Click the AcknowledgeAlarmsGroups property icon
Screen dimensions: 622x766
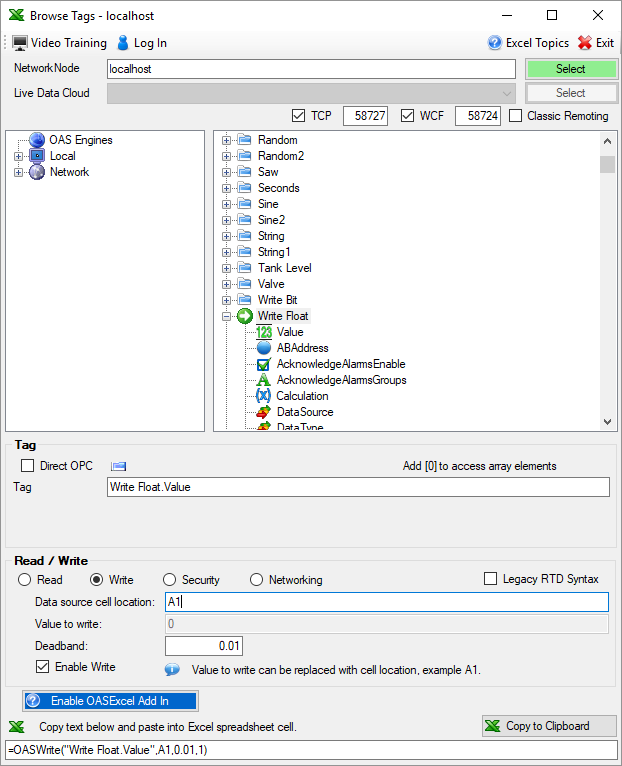[x=264, y=380]
